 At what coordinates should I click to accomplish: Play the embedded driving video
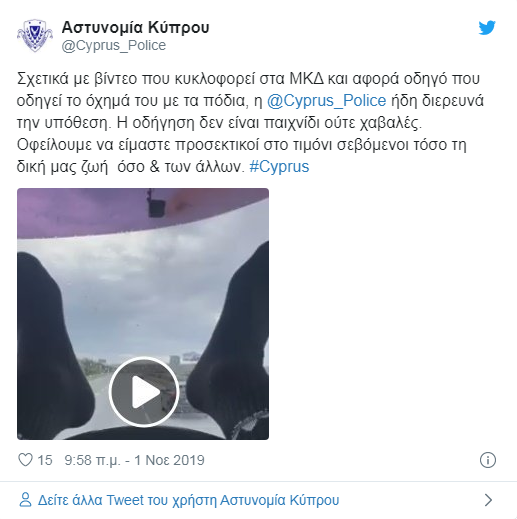[x=144, y=392]
